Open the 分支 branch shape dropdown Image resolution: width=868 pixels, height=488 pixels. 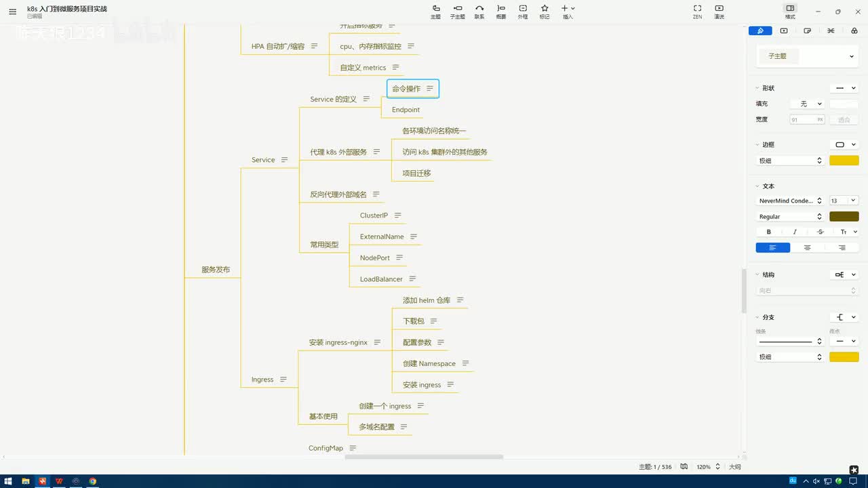coord(844,317)
